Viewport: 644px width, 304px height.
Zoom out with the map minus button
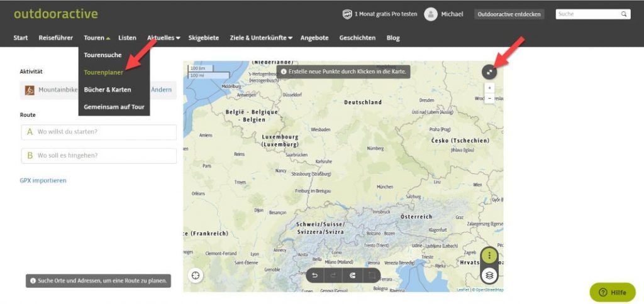[489, 99]
